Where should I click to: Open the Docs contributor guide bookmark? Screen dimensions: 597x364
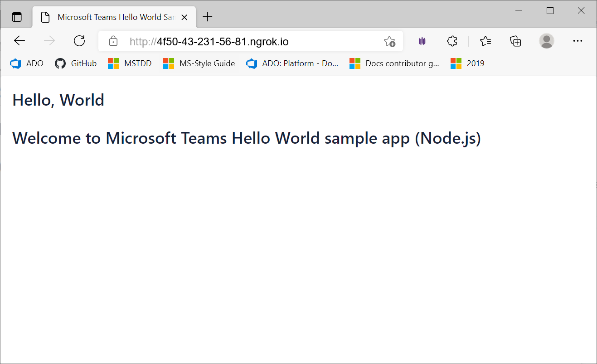[x=394, y=63]
